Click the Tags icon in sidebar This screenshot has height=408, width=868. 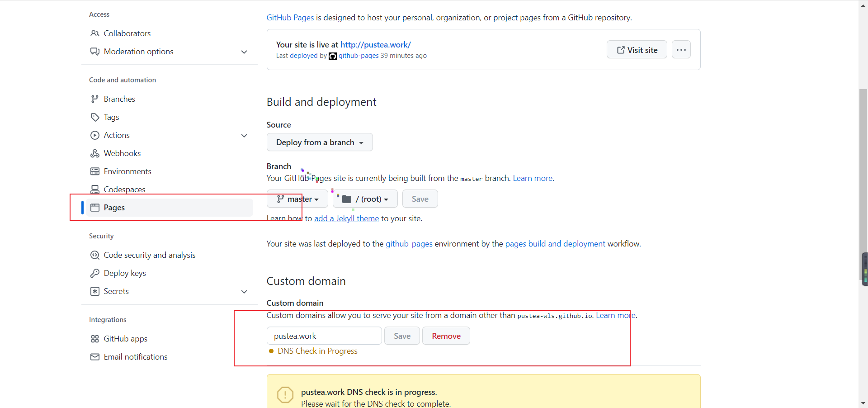coord(94,117)
